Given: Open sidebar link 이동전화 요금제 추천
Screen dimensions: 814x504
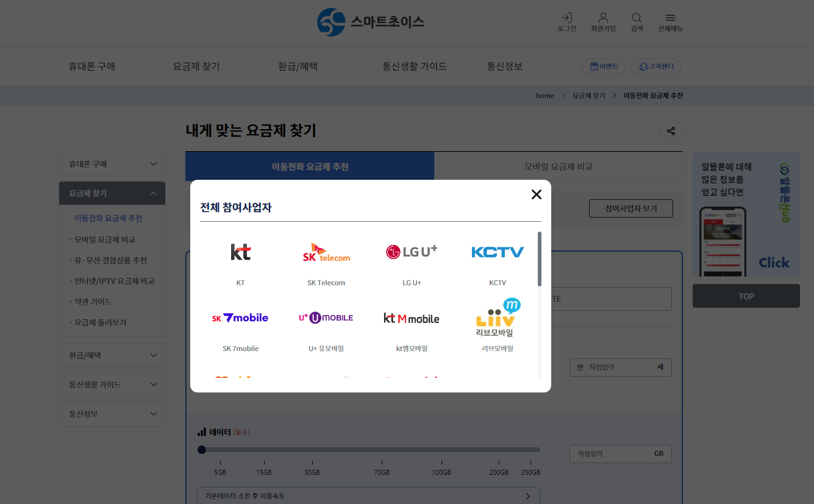Looking at the screenshot, I should (109, 218).
